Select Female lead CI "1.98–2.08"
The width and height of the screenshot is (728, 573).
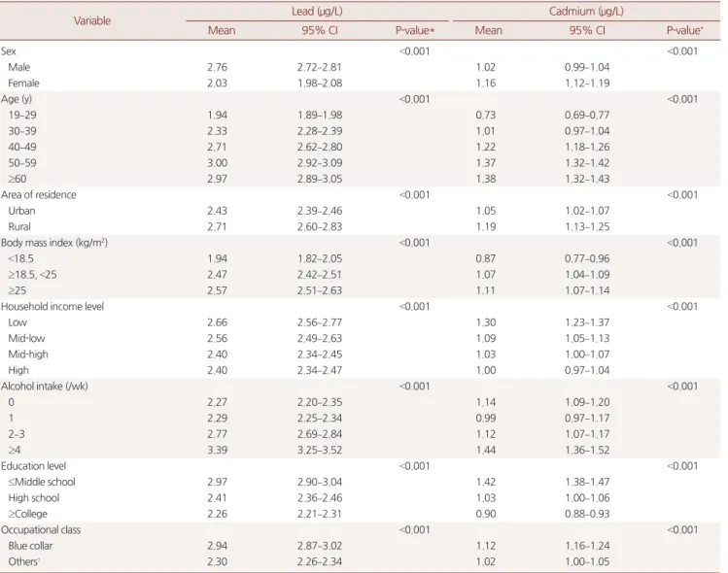tap(320, 84)
